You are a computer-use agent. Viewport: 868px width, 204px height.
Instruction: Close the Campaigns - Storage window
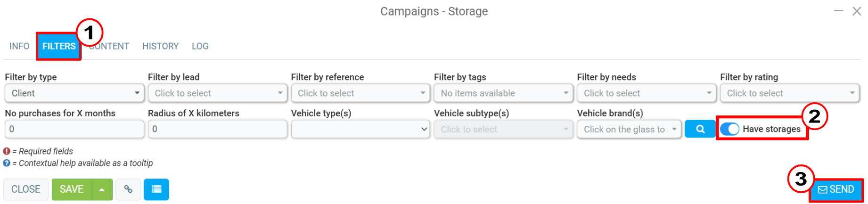tap(857, 11)
